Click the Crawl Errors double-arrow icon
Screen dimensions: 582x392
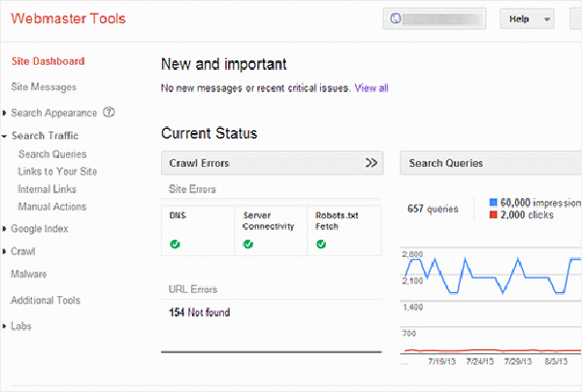371,163
